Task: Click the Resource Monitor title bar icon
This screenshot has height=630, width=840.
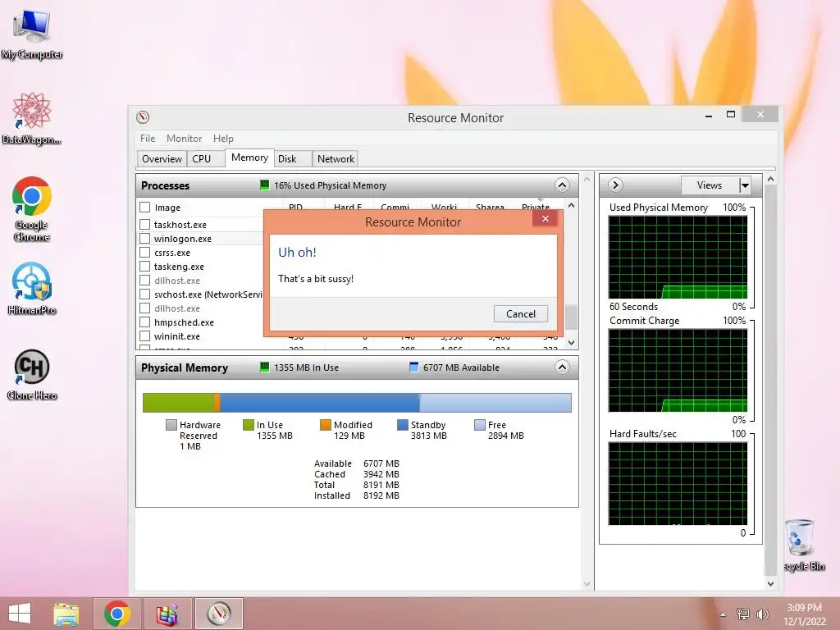Action: (143, 116)
